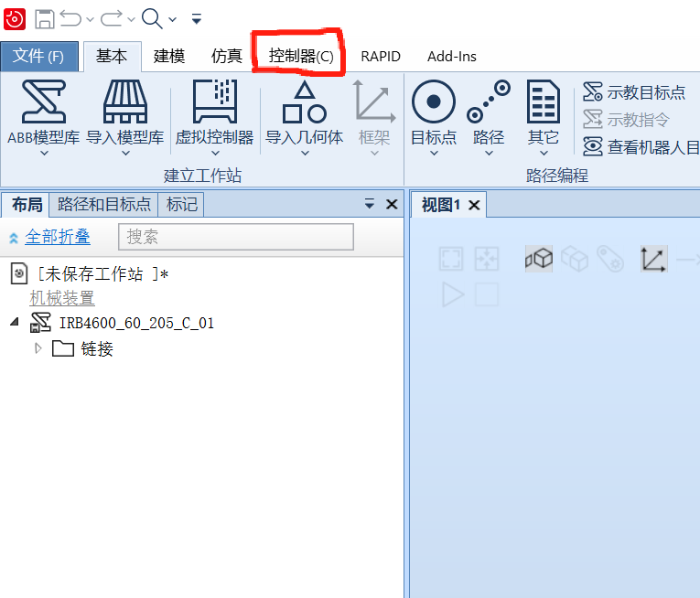Click 示教目标点 teach target button

click(x=634, y=92)
